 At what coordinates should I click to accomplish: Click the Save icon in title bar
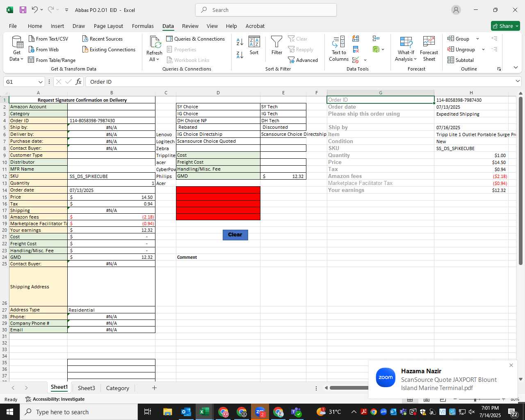tap(23, 10)
